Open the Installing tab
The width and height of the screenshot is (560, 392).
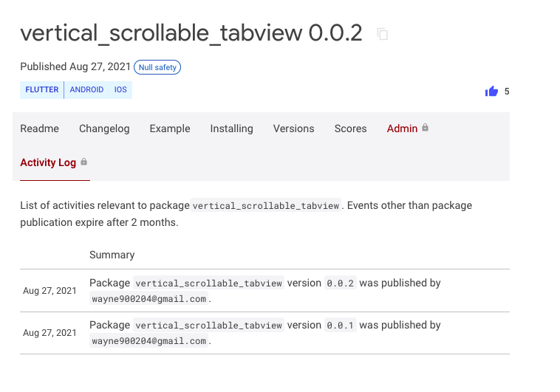(231, 128)
